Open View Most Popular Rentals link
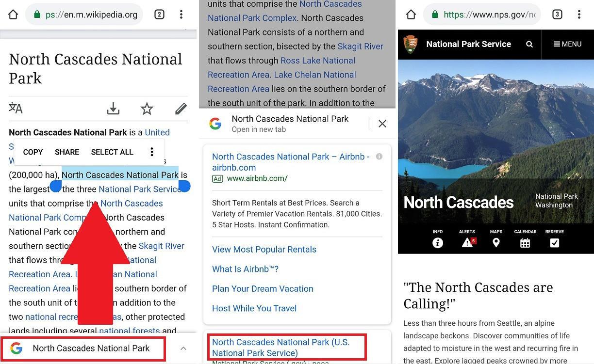Screen dimensions: 594x364 [x=264, y=250]
